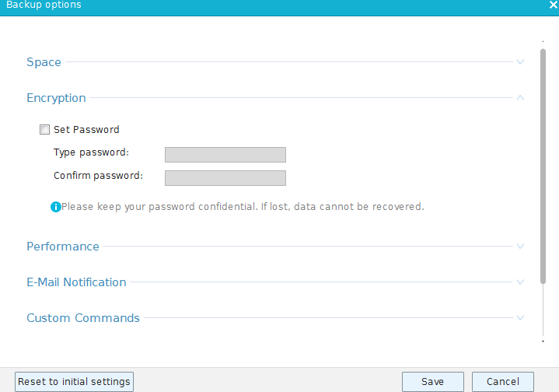Open the Performance section header
Screen dimensions: 559x392
pos(63,247)
